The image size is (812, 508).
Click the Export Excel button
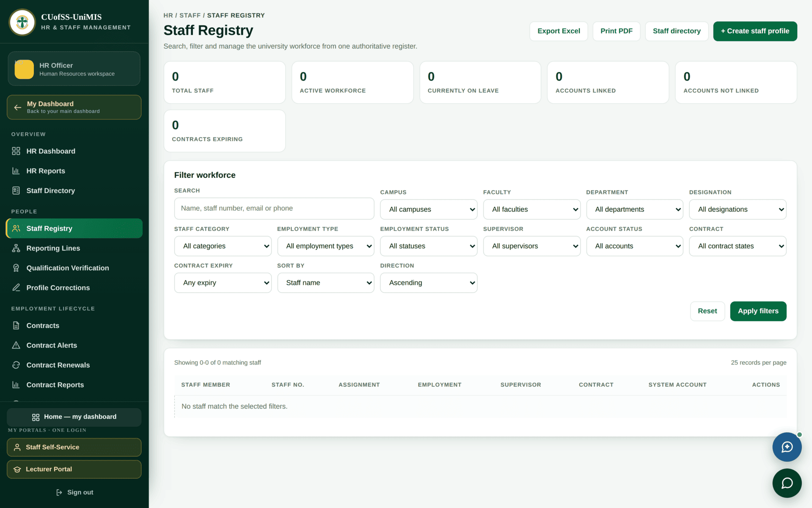coord(559,31)
